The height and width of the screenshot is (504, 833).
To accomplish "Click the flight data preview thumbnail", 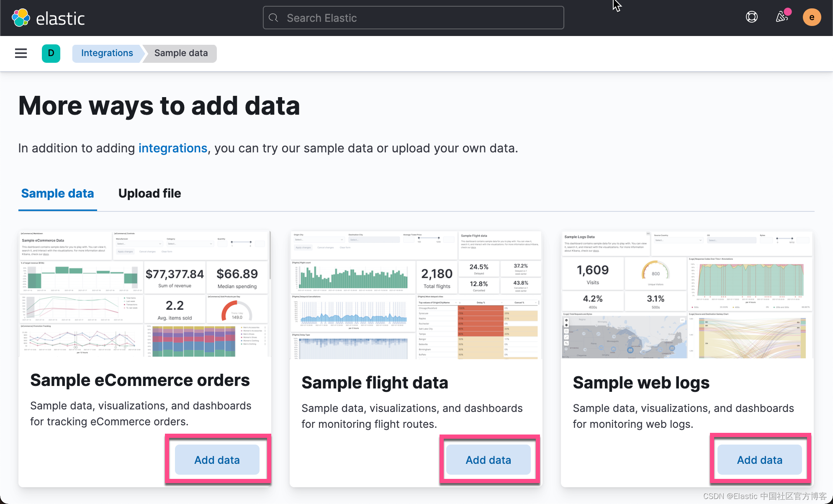I will (x=416, y=295).
